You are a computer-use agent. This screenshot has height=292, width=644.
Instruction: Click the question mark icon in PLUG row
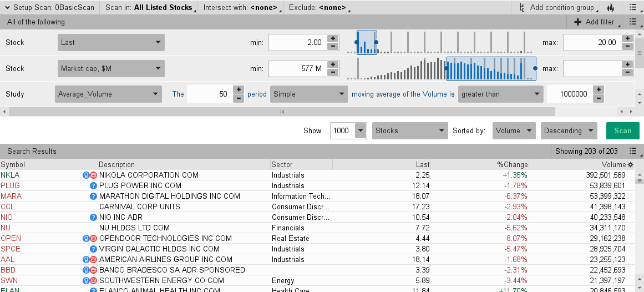click(93, 186)
